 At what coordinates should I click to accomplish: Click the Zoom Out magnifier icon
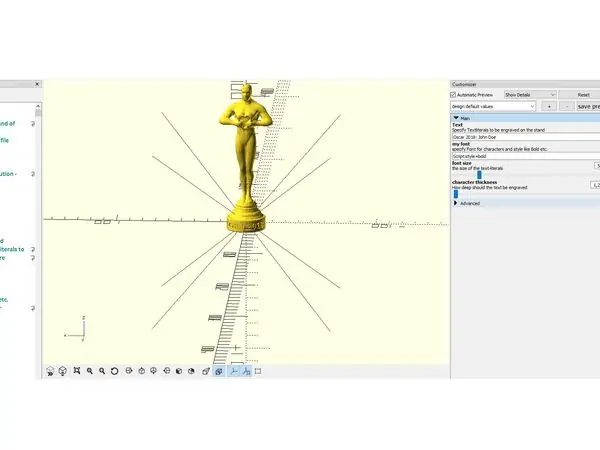(102, 371)
